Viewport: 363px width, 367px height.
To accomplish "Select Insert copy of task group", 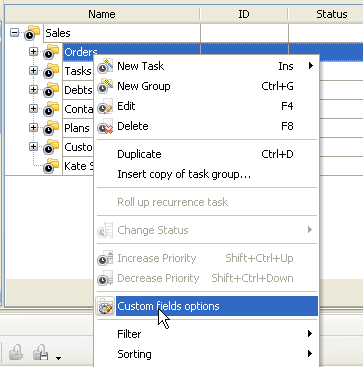I will tap(207, 174).
